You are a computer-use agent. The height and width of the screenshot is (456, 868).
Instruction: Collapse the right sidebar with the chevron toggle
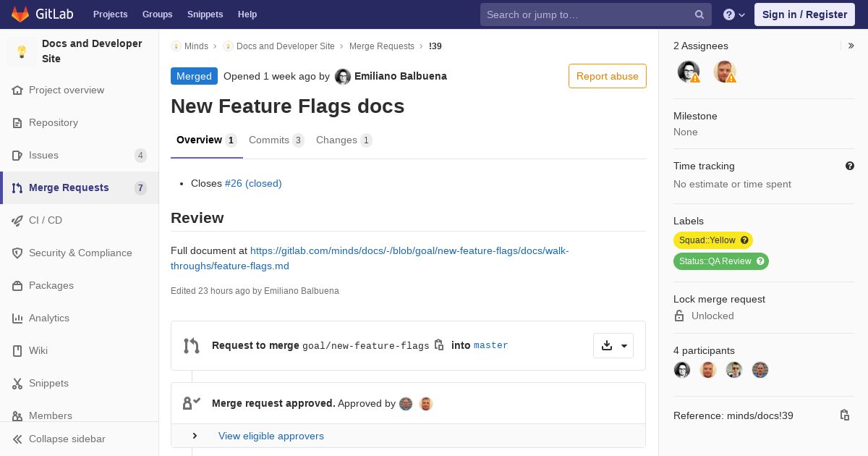851,46
